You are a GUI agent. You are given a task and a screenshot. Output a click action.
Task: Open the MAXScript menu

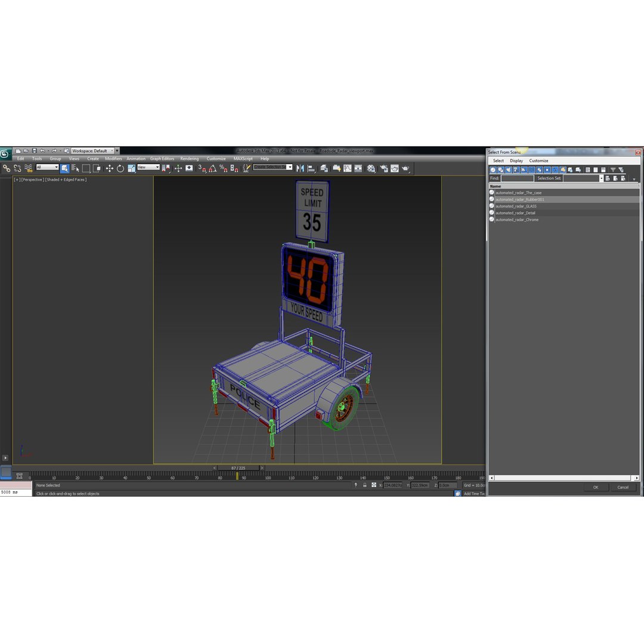click(243, 159)
